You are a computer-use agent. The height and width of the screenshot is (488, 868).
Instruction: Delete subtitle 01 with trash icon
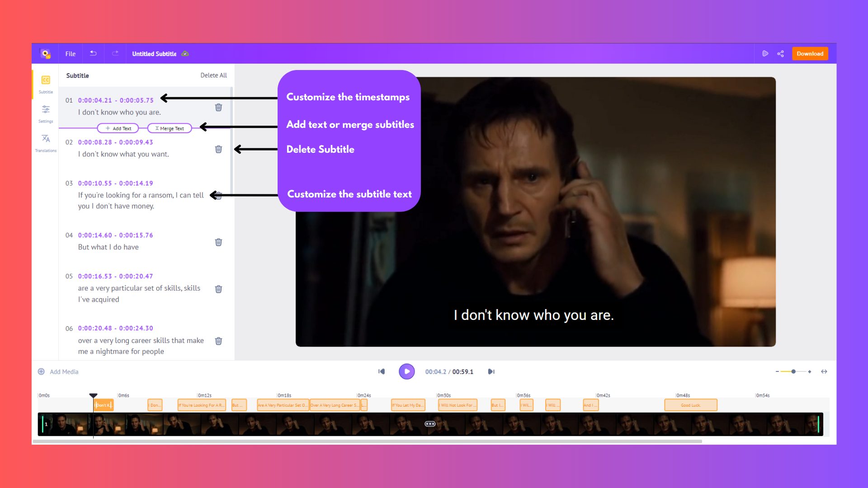click(x=218, y=107)
